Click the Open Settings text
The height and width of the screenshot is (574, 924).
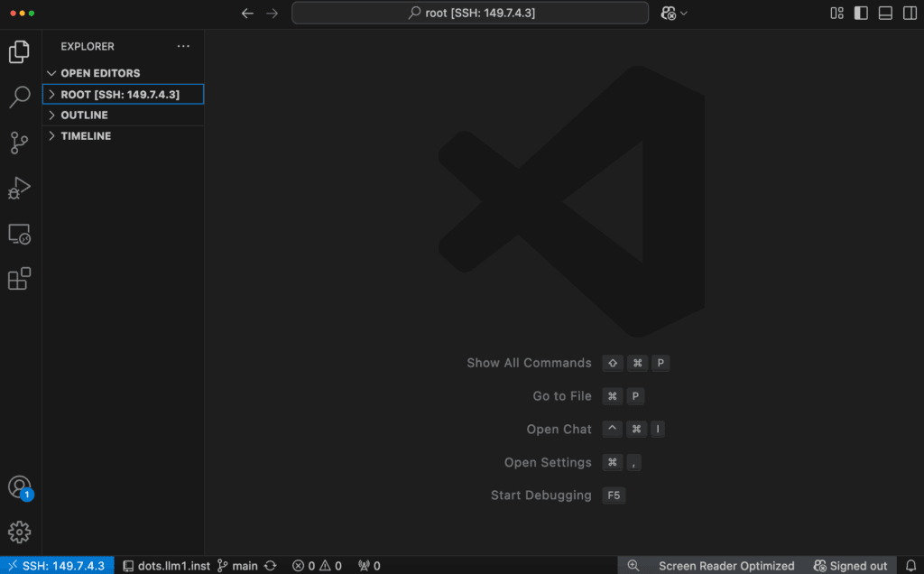click(548, 463)
